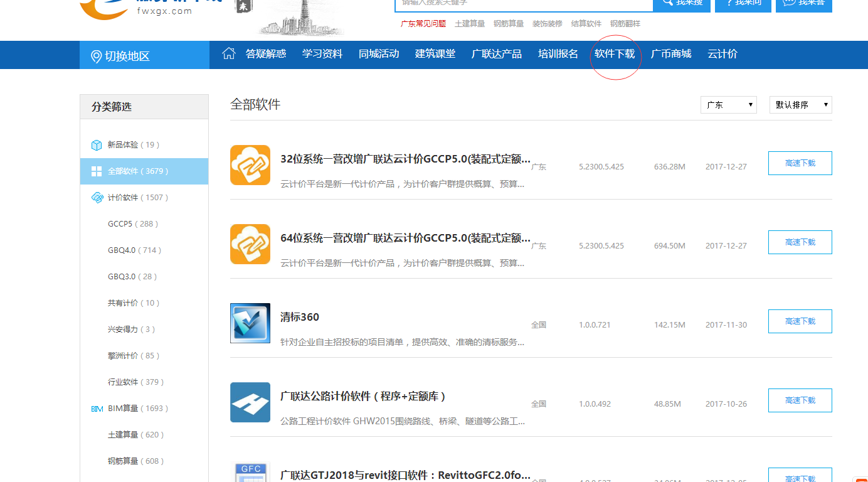The width and height of the screenshot is (868, 482).
Task: Open 云计价 in navigation bar
Action: (722, 54)
